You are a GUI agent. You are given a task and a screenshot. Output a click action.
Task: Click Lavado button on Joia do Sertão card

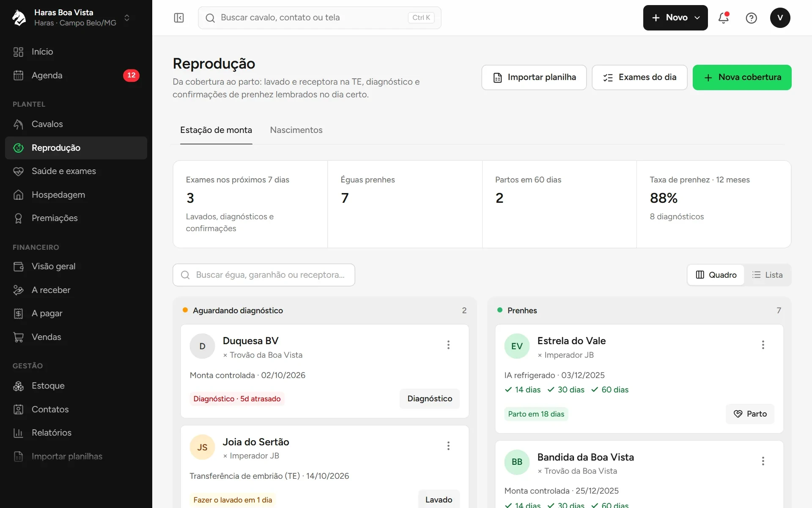click(439, 499)
